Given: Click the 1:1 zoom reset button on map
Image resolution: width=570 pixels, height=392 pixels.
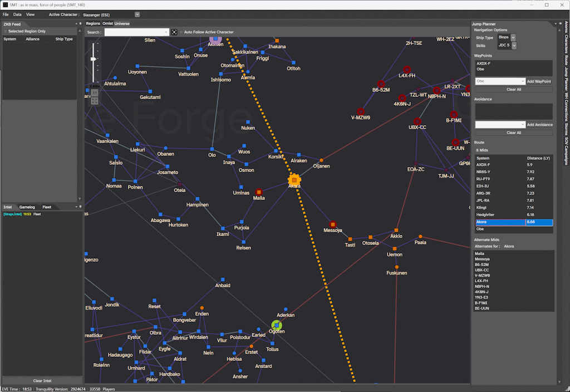Looking at the screenshot, I should pos(95,93).
